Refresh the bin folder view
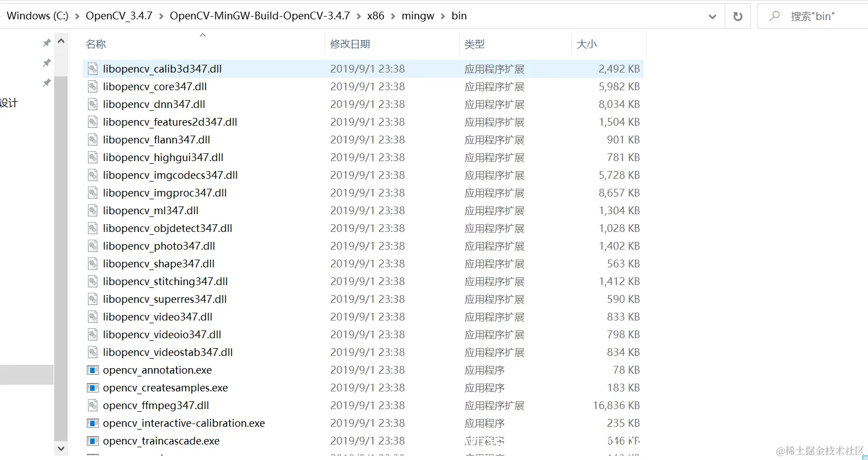 click(x=737, y=16)
